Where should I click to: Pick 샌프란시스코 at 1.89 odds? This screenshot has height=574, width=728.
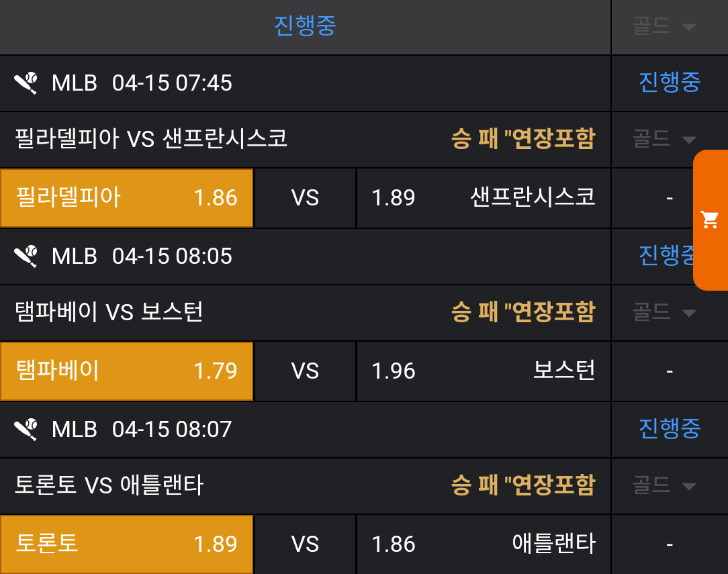pos(484,198)
